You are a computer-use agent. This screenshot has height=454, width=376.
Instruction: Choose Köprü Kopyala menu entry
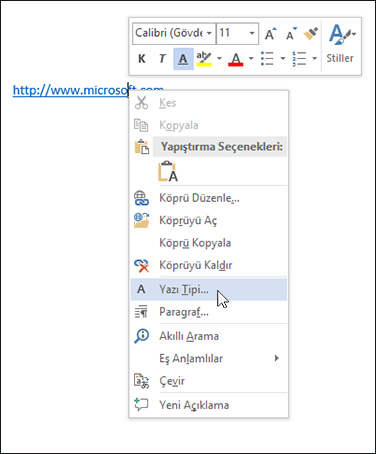[209, 243]
